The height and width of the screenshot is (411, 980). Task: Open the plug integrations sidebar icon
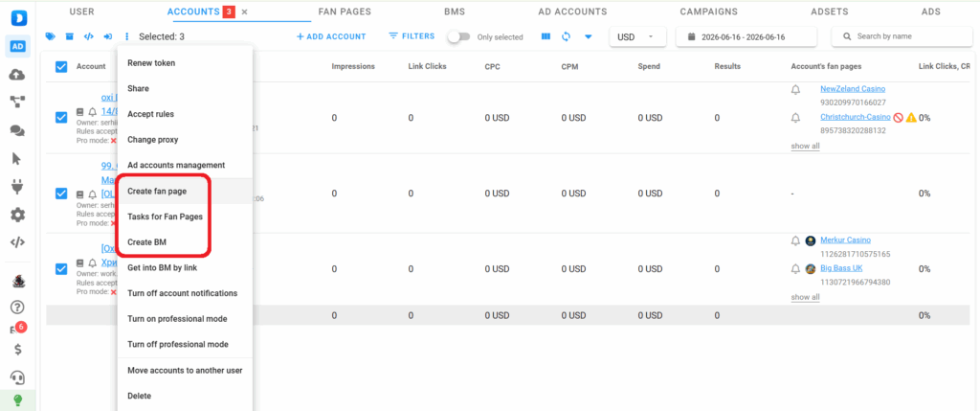click(x=17, y=187)
